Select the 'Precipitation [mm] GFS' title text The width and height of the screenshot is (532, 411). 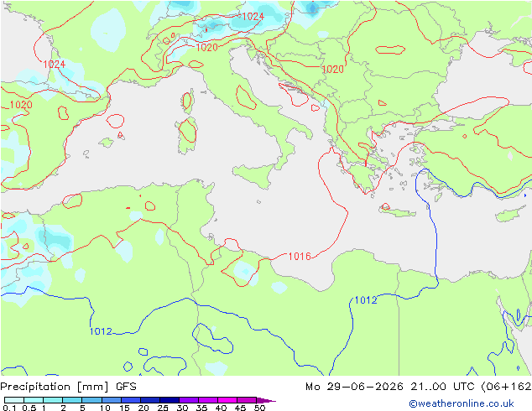[68, 387]
